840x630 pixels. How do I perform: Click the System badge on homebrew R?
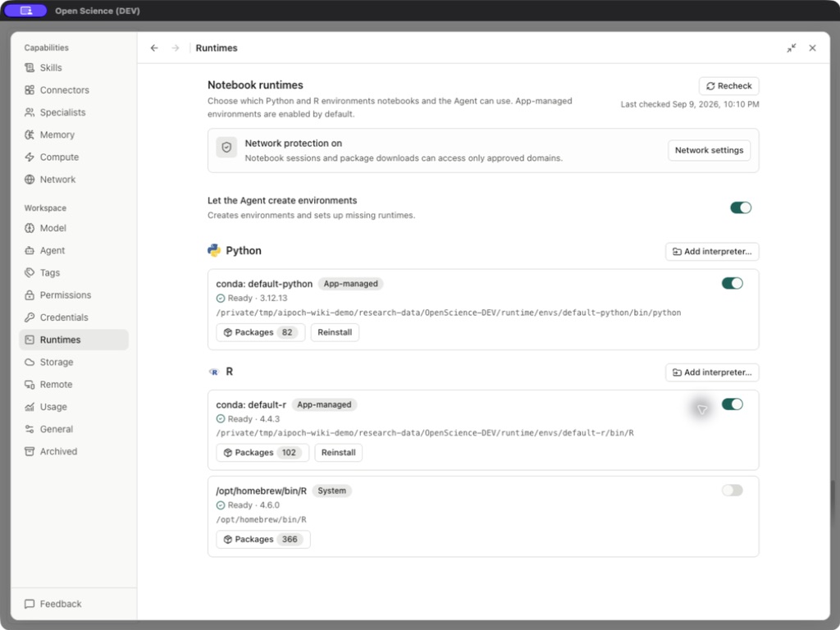pyautogui.click(x=331, y=491)
